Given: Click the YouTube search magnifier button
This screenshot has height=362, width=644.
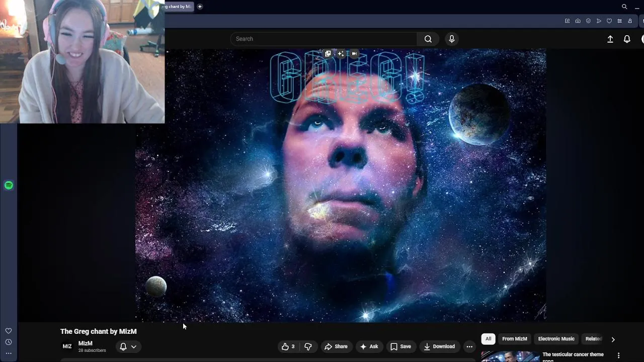Looking at the screenshot, I should point(428,39).
